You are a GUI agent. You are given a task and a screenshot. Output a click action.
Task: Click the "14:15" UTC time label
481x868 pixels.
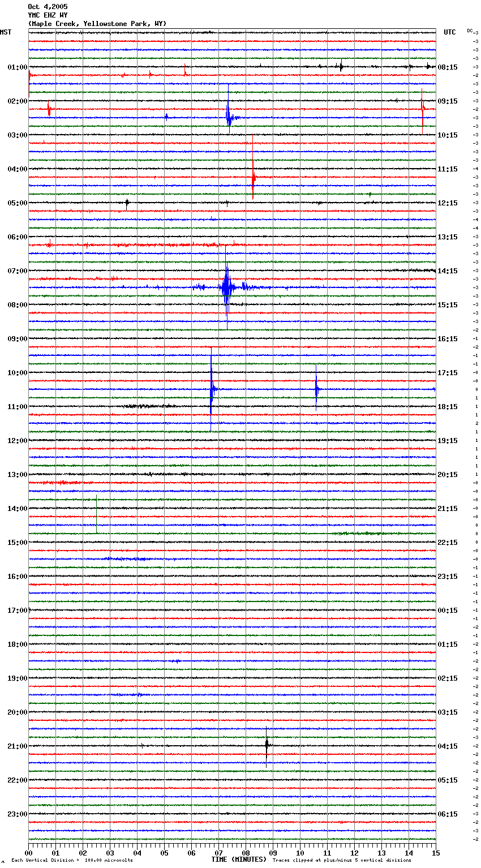(x=448, y=271)
